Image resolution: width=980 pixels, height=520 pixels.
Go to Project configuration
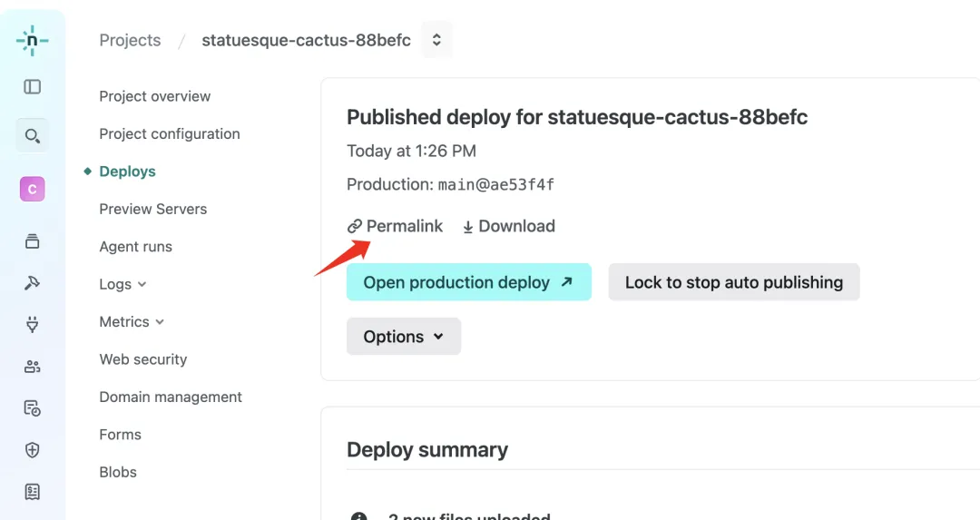tap(170, 133)
